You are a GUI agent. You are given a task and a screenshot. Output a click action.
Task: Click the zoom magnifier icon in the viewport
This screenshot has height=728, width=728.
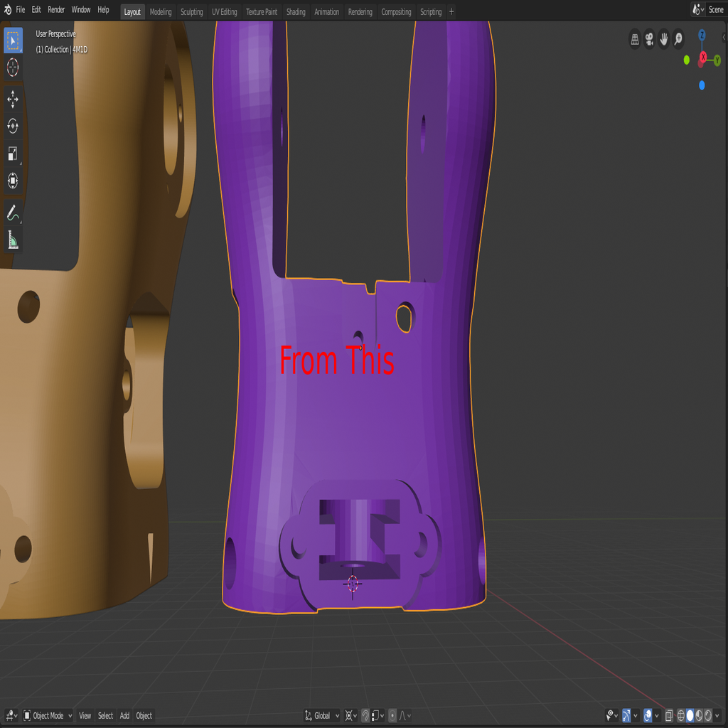pyautogui.click(x=678, y=38)
